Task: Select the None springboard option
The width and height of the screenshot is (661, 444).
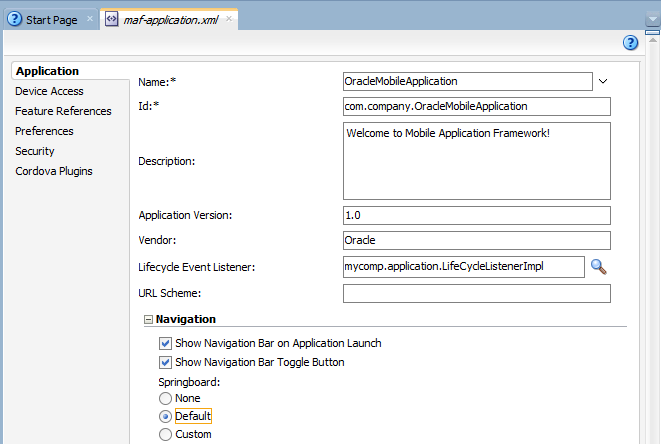Action: tap(165, 398)
